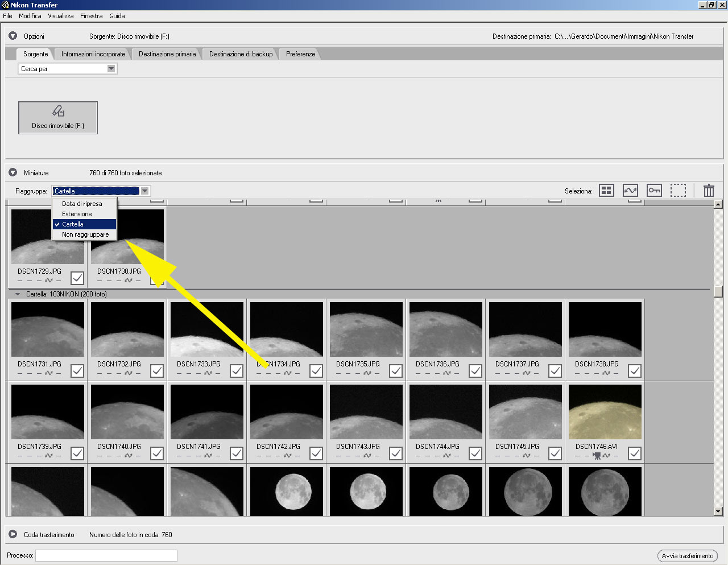
Task: Click the DSCN1734.JPG checkbox
Action: (x=316, y=371)
